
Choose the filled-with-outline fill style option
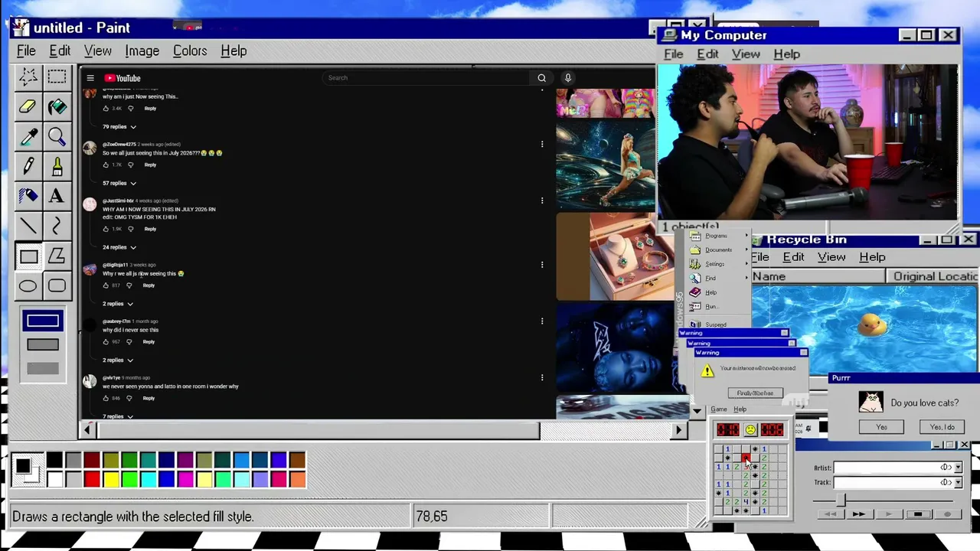[43, 344]
